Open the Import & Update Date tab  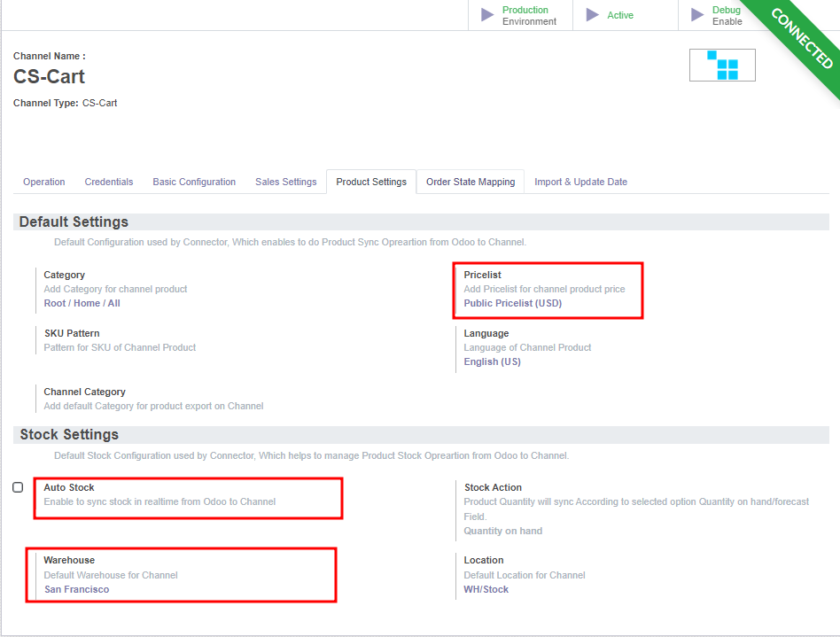[x=580, y=182]
